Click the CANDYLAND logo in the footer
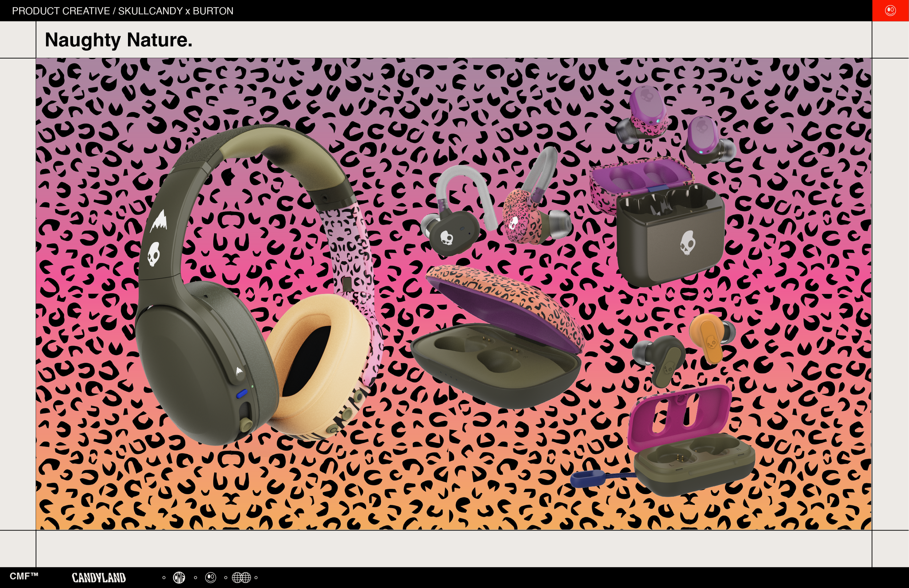 point(99,577)
